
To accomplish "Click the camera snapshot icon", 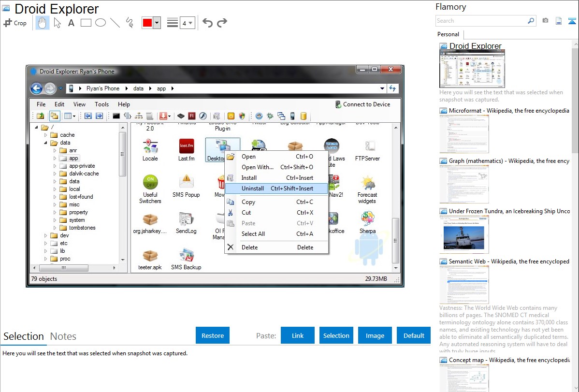I will 545,21.
